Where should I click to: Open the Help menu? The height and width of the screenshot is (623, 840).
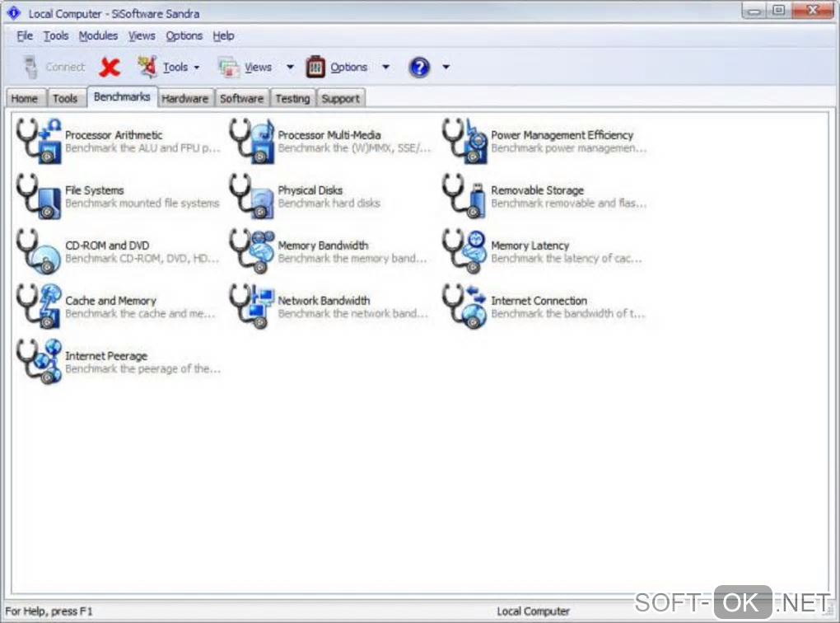pos(223,36)
